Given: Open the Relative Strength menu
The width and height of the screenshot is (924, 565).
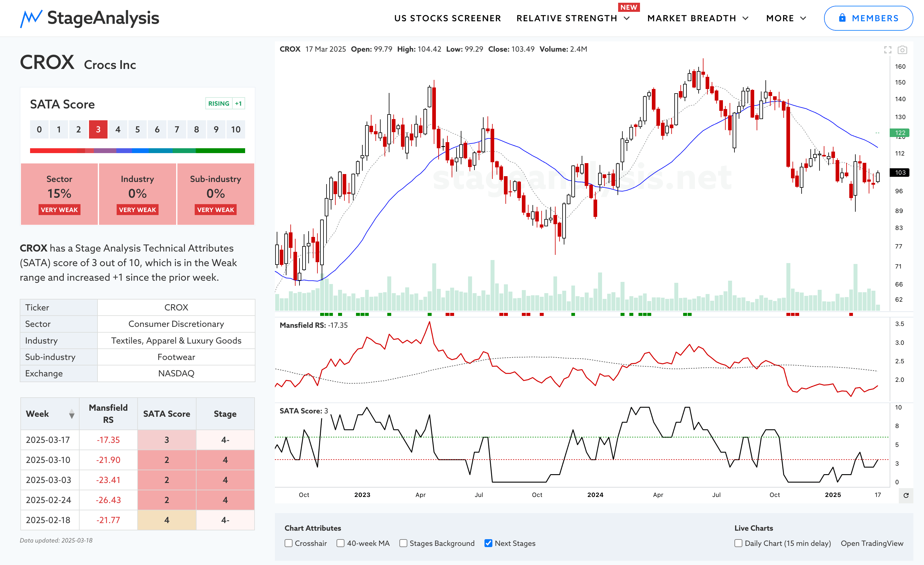Looking at the screenshot, I should coord(566,18).
